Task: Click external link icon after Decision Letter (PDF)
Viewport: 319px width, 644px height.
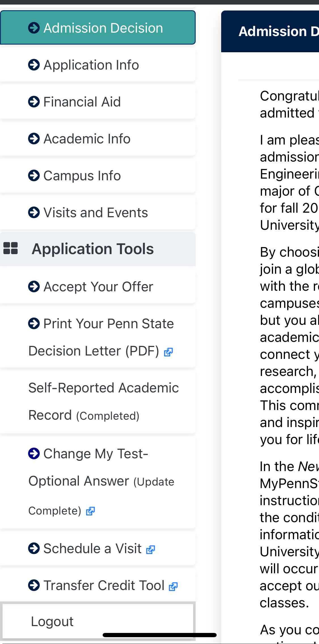Action: 168,352
